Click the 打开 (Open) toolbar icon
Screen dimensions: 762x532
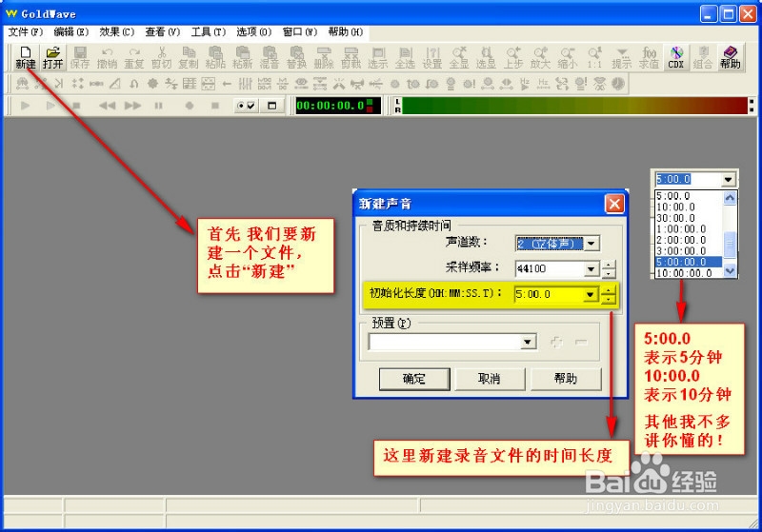(53, 57)
